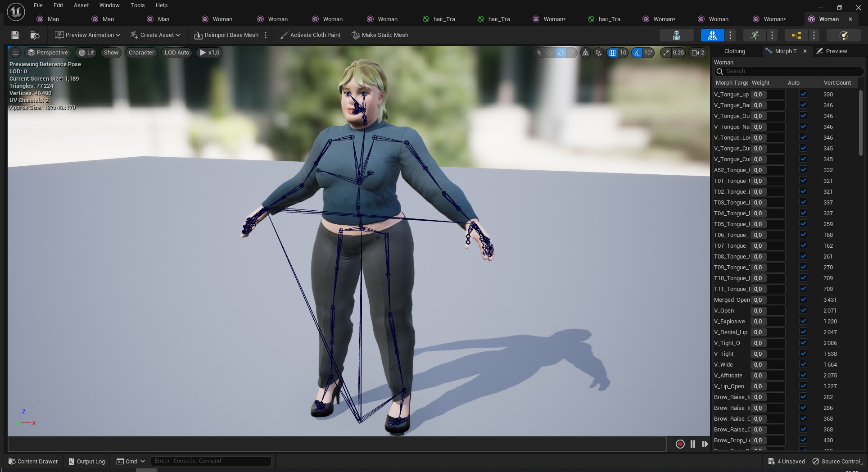Open the Help menu
The height and width of the screenshot is (472, 868).
point(162,5)
